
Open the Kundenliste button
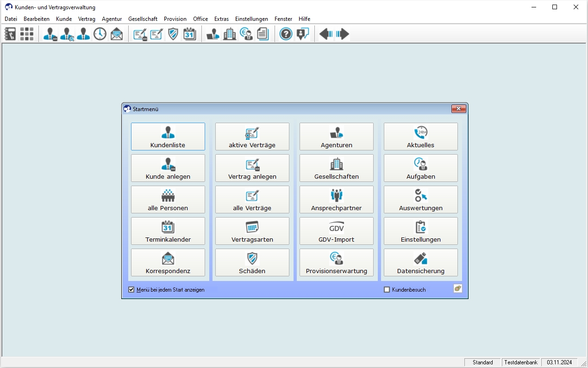[x=168, y=137]
